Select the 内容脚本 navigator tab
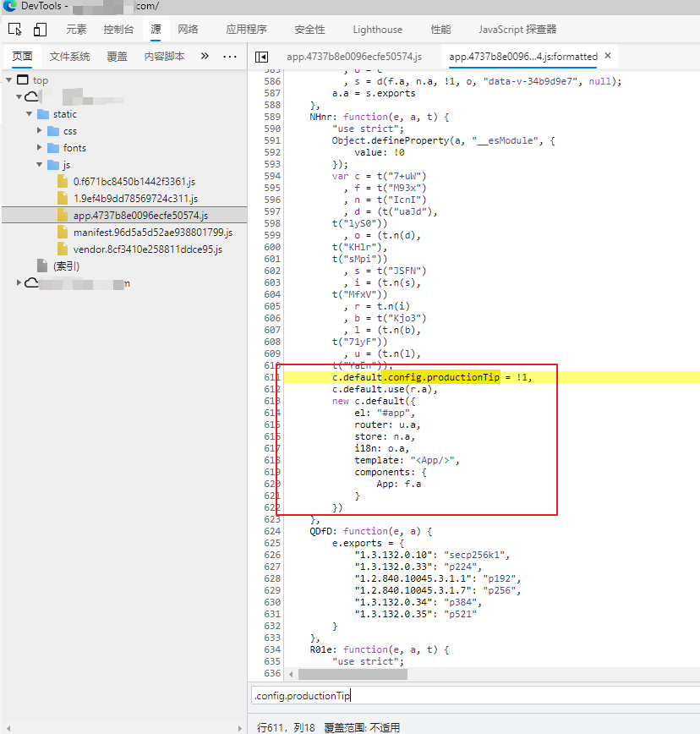 (164, 57)
